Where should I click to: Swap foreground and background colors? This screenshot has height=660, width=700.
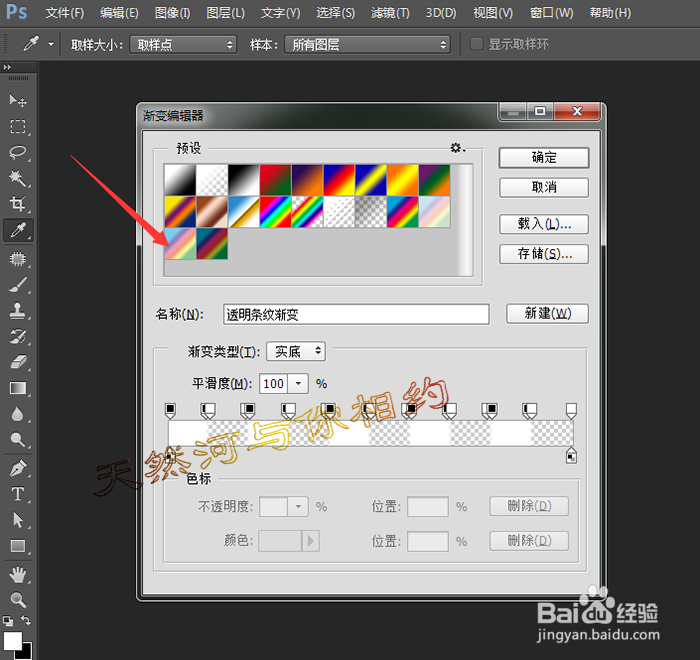26,620
